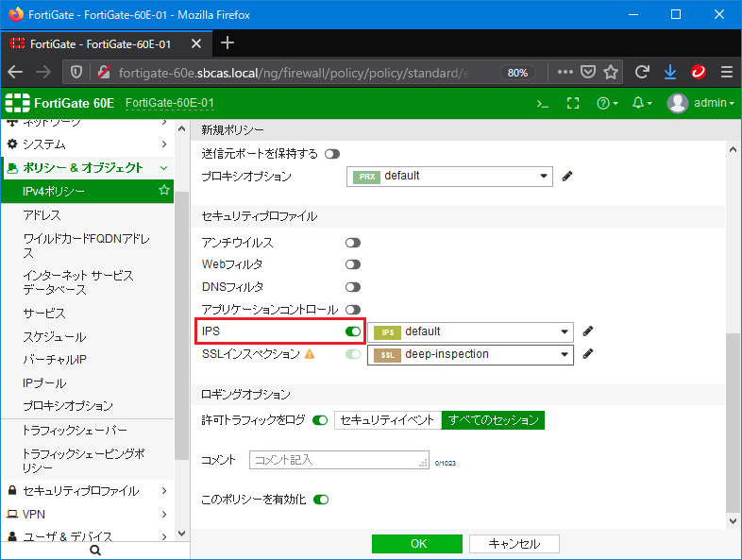742x560 pixels.
Task: Open IPS profile default dropdown
Action: (x=470, y=331)
